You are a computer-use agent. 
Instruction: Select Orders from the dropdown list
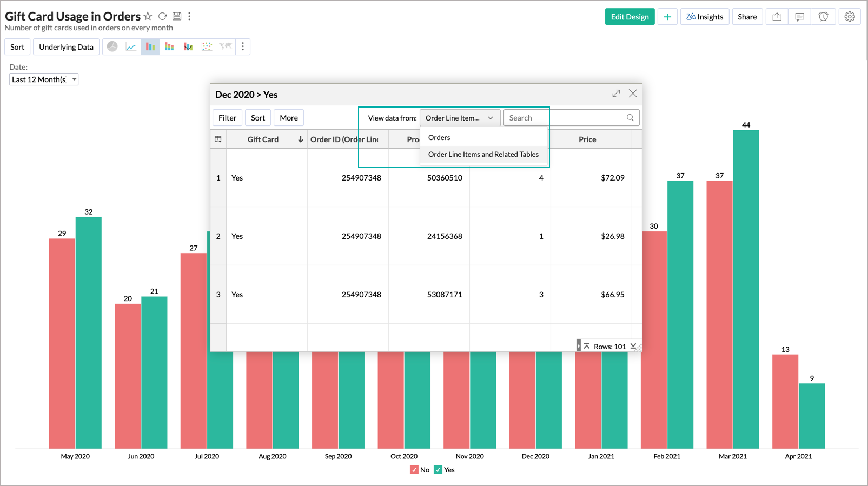point(439,137)
